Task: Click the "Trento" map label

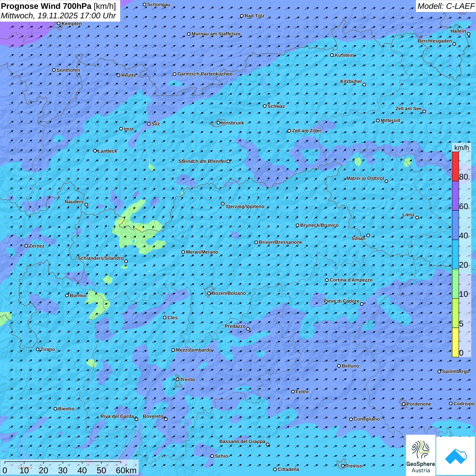Action: click(x=188, y=379)
